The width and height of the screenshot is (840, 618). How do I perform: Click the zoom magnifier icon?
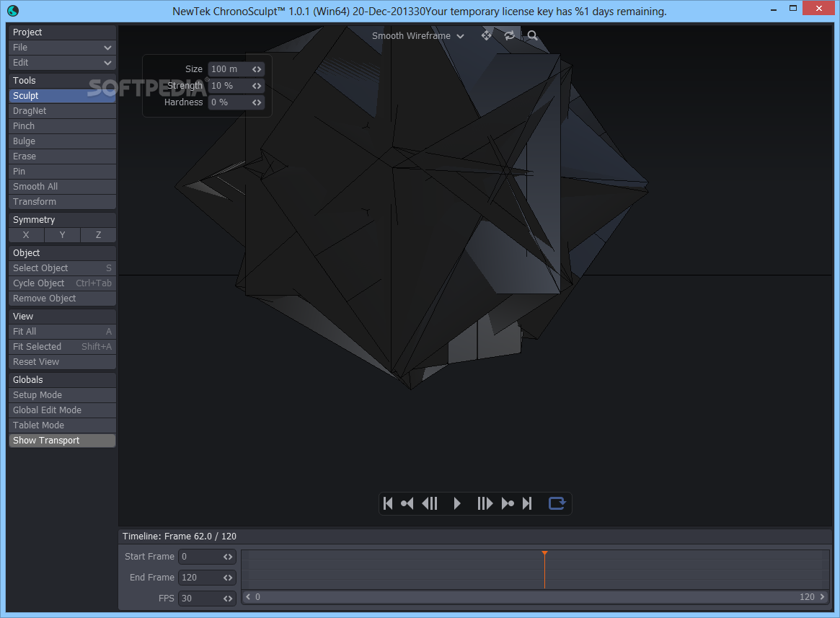tap(532, 35)
